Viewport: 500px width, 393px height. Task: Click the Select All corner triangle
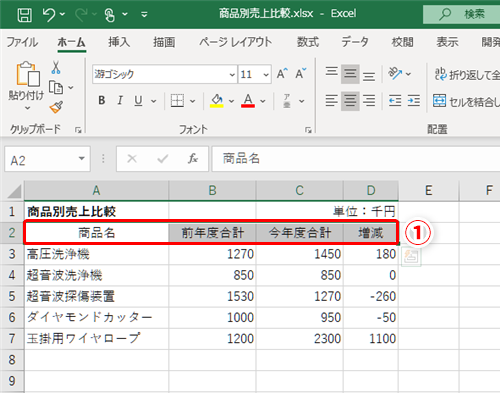tap(14, 191)
